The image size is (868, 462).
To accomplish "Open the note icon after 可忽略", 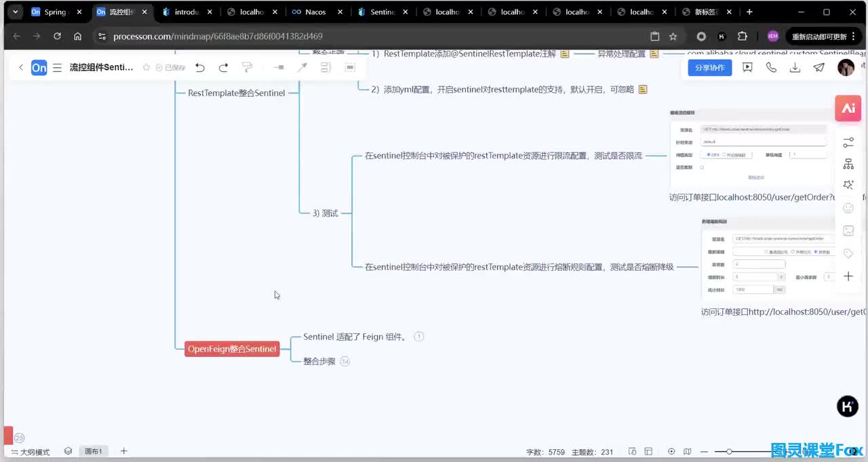I will click(x=643, y=89).
